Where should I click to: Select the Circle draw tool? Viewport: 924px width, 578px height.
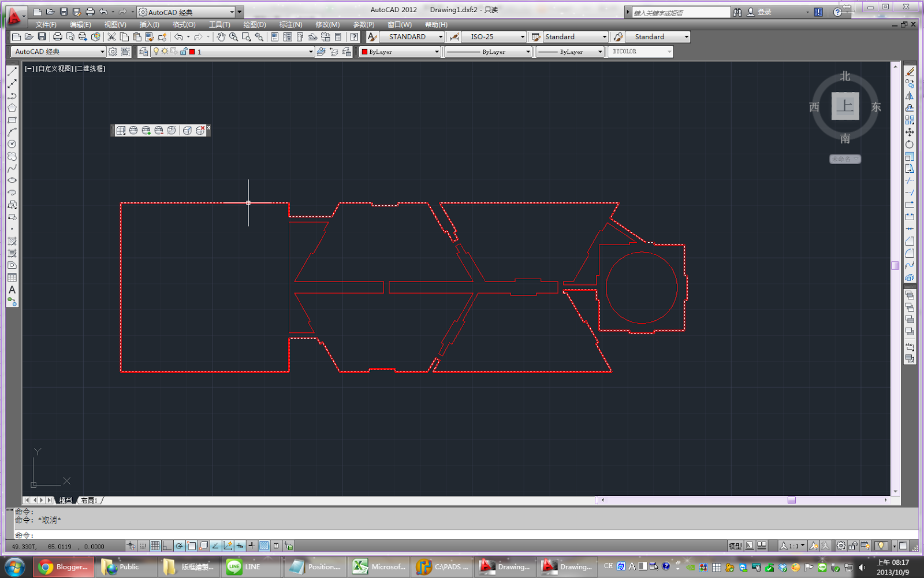[x=12, y=144]
